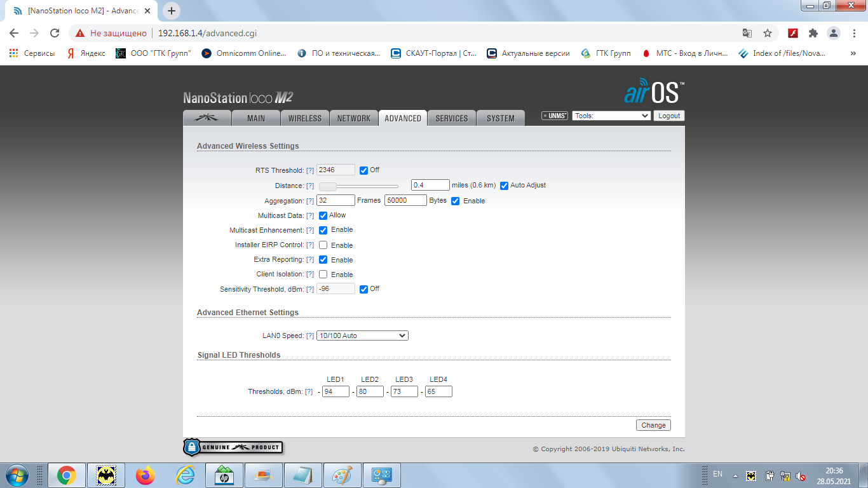Open RTS Threshold [?] help link

coord(310,170)
